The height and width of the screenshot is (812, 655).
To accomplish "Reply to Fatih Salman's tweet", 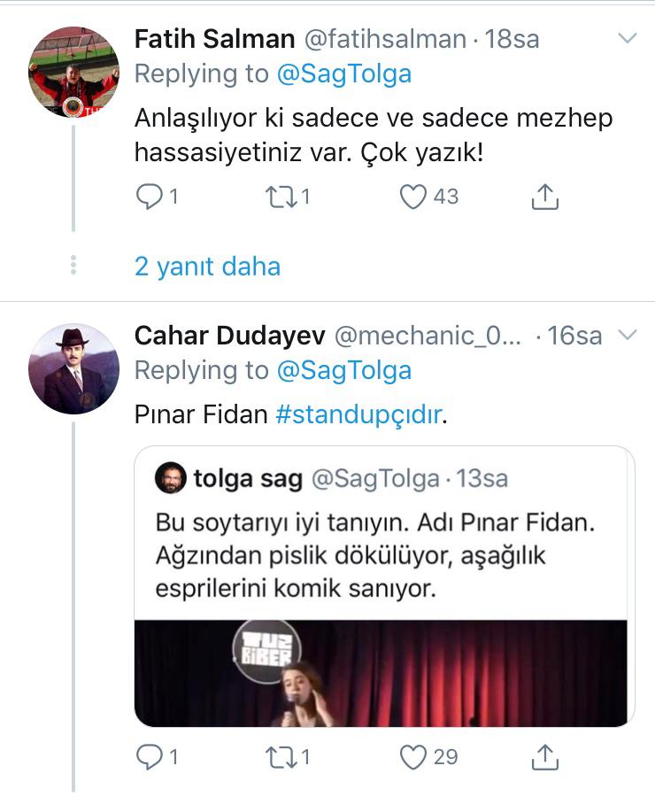I will pos(148,197).
